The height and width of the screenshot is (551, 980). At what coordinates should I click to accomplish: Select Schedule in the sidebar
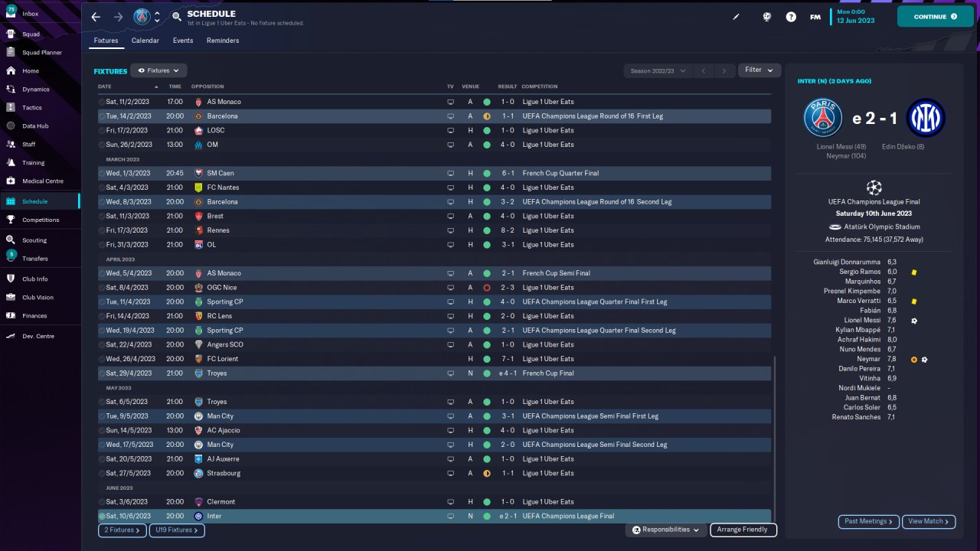click(x=40, y=201)
